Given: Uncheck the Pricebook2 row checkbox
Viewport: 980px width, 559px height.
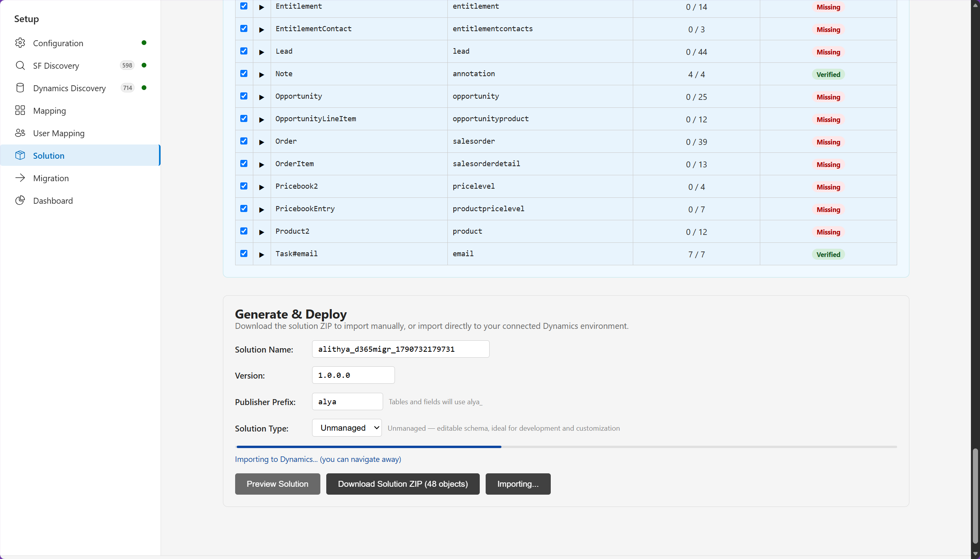Looking at the screenshot, I should point(244,186).
